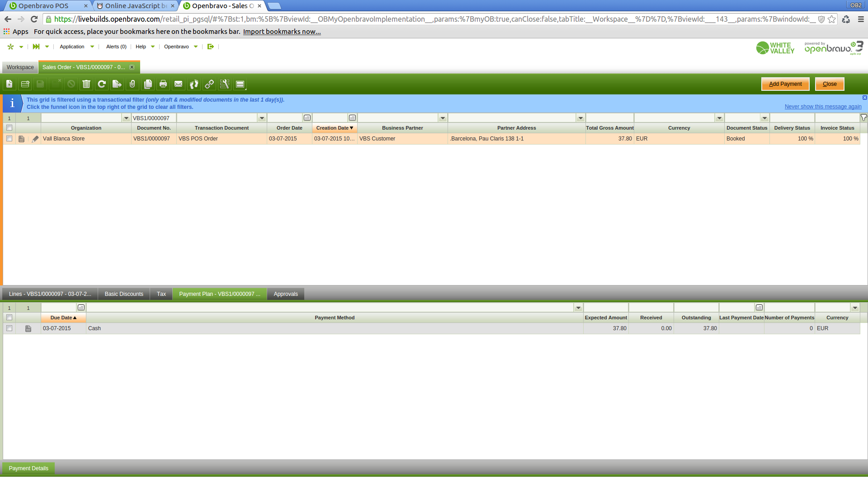Click the Document No. filter field

(154, 118)
